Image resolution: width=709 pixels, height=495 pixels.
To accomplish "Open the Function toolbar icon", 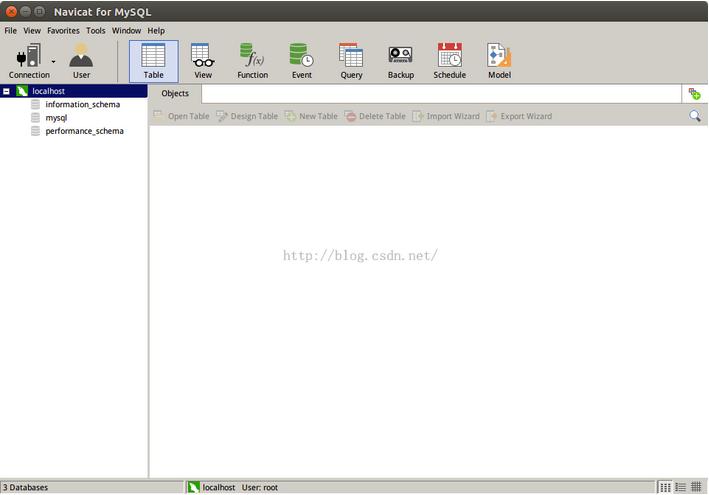I will click(252, 61).
